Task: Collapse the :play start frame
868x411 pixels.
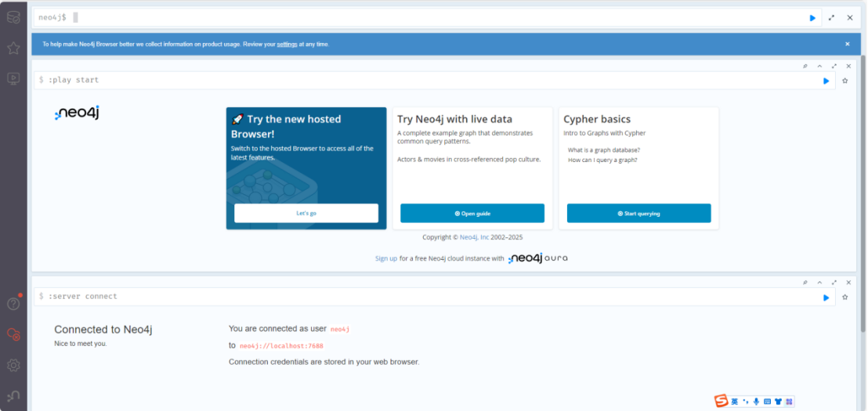Action: [x=820, y=66]
